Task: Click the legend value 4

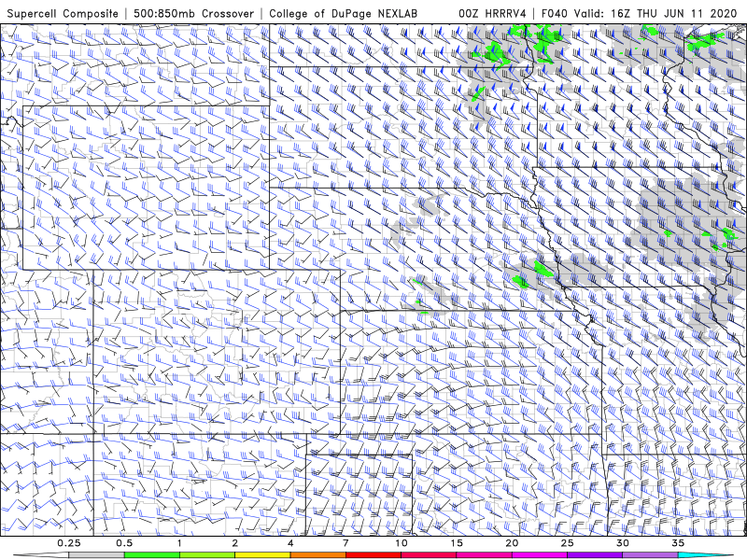Action: pos(290,543)
